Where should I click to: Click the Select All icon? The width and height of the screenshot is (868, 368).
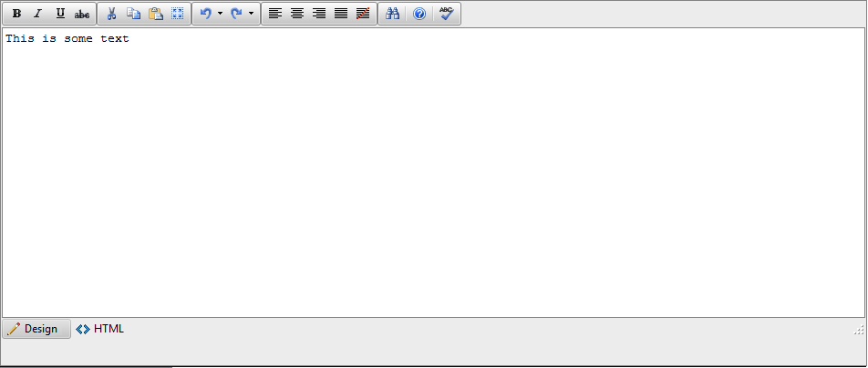pyautogui.click(x=177, y=14)
